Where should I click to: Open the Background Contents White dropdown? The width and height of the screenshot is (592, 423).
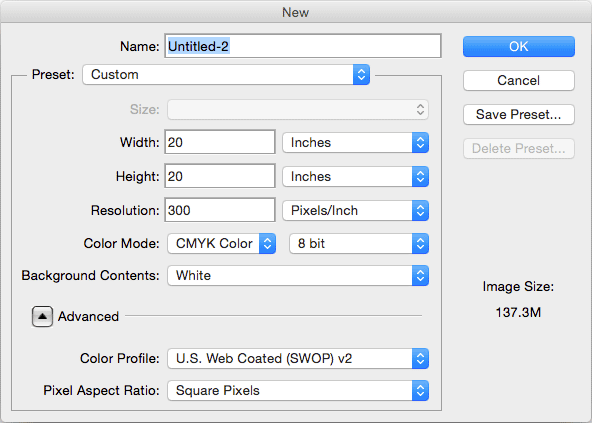[x=298, y=275]
